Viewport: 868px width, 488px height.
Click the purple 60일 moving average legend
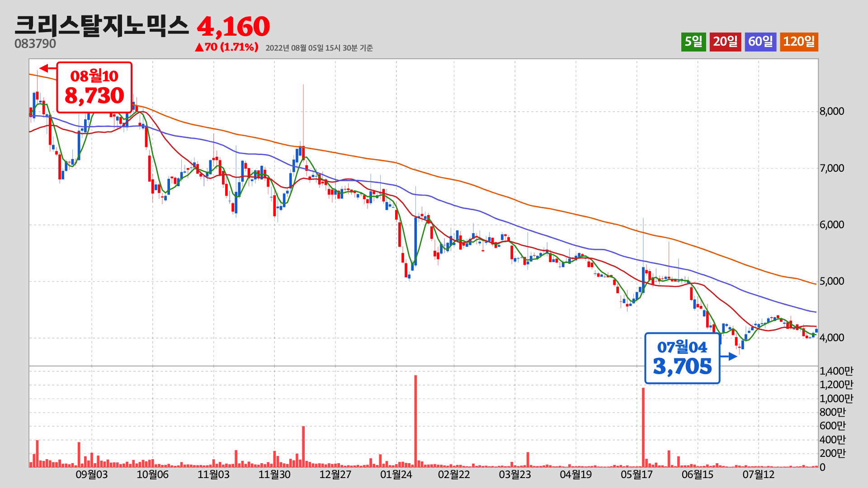(x=760, y=42)
